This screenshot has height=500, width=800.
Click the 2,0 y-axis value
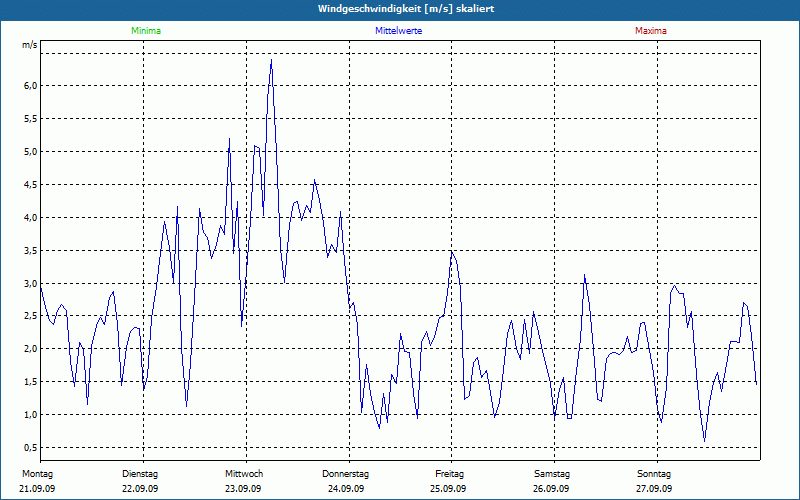pos(31,349)
